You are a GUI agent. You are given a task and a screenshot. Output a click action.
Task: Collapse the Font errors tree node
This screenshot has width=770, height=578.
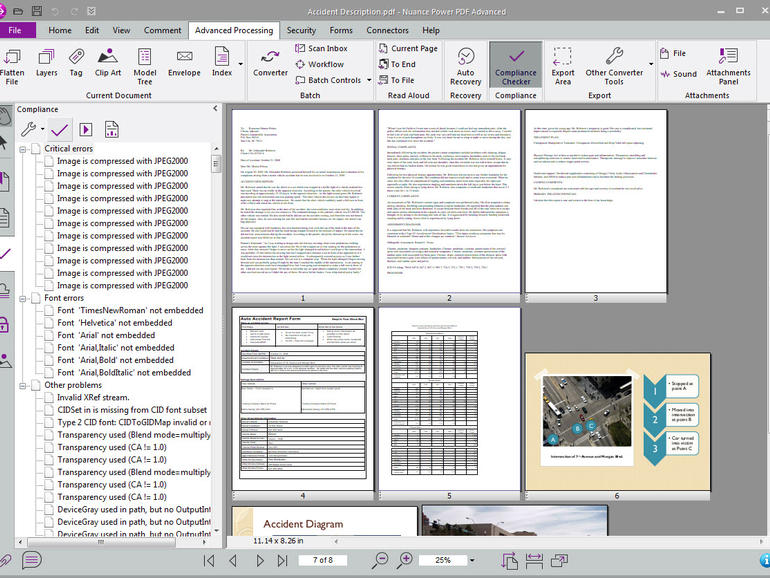24,298
